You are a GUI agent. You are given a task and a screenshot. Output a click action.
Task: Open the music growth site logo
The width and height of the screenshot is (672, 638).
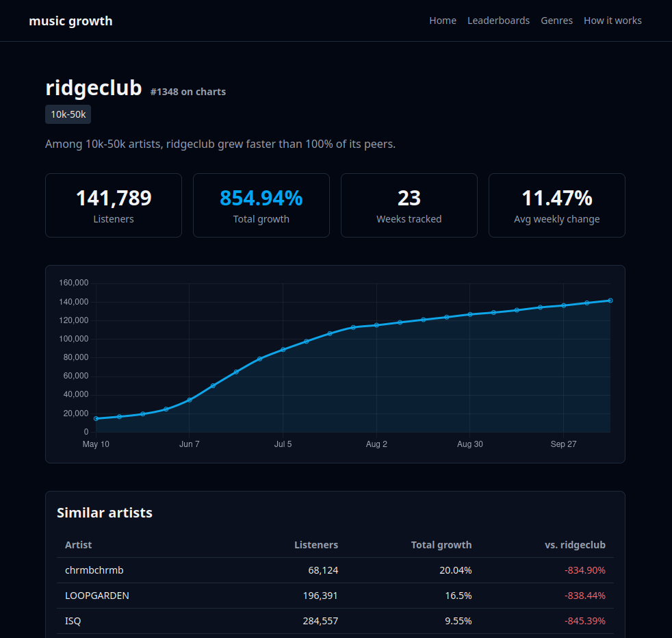[70, 21]
